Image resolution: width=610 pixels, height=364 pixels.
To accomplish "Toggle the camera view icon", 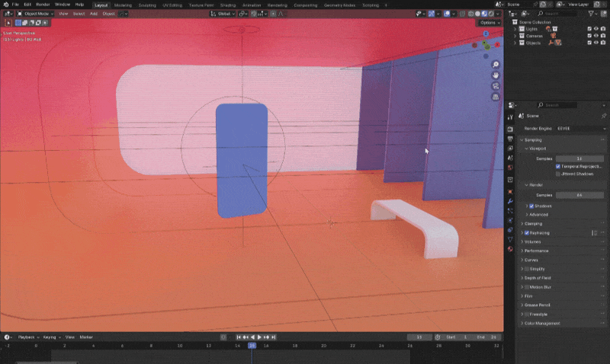I will (496, 86).
